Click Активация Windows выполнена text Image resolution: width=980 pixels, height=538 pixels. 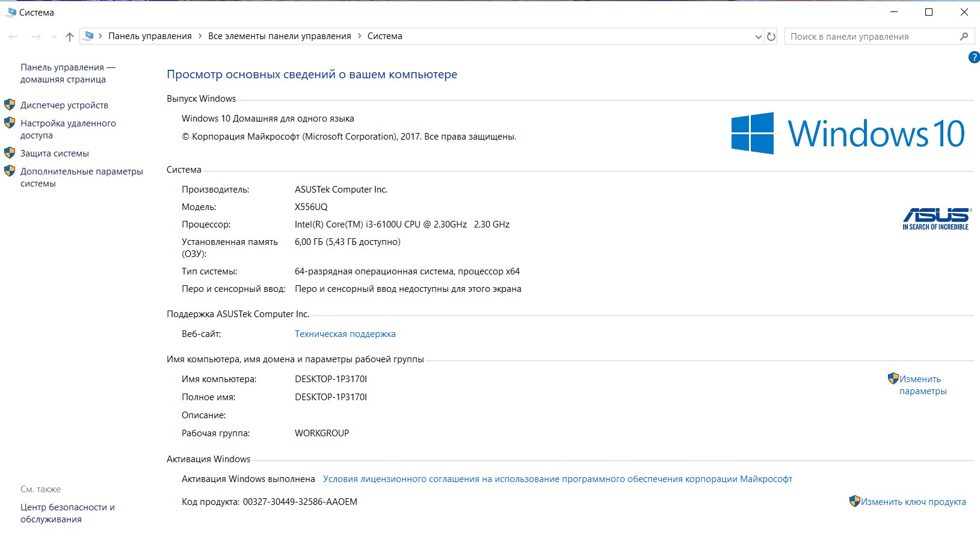tap(248, 479)
